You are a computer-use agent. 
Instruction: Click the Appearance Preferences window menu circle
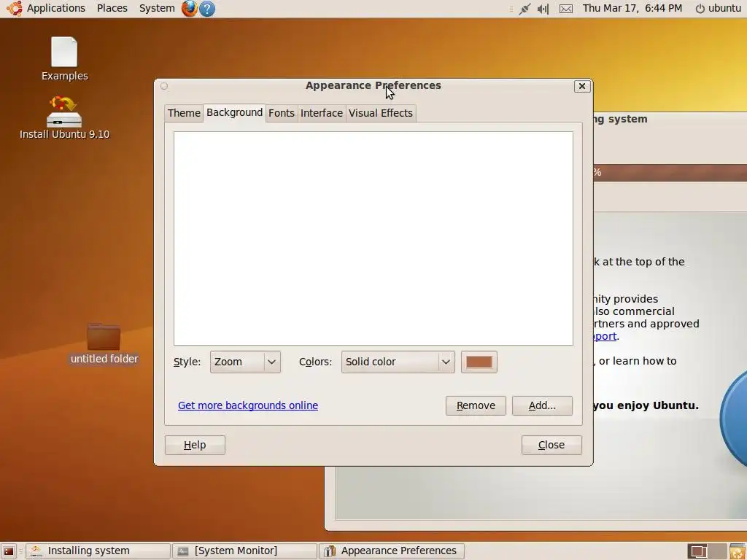click(x=164, y=86)
